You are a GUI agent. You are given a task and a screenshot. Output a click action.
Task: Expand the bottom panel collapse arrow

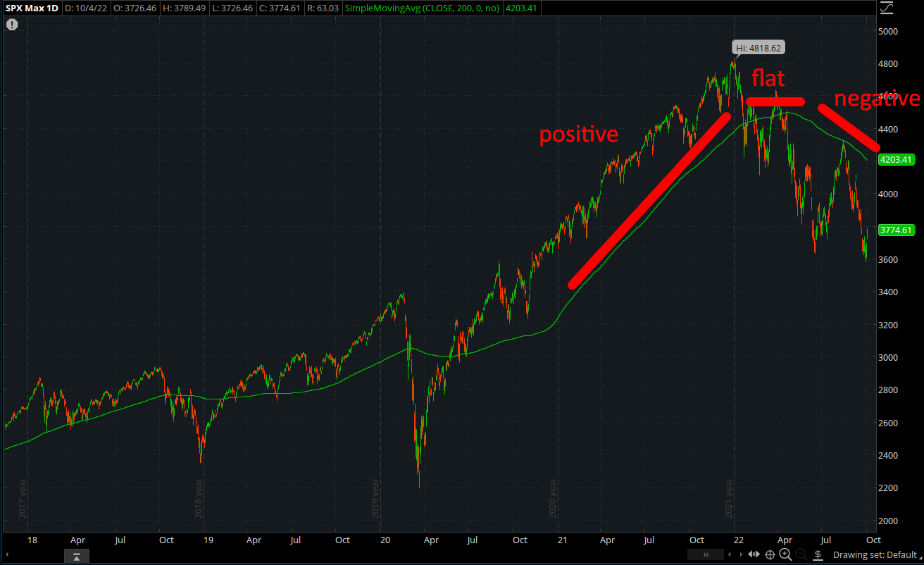pyautogui.click(x=76, y=557)
